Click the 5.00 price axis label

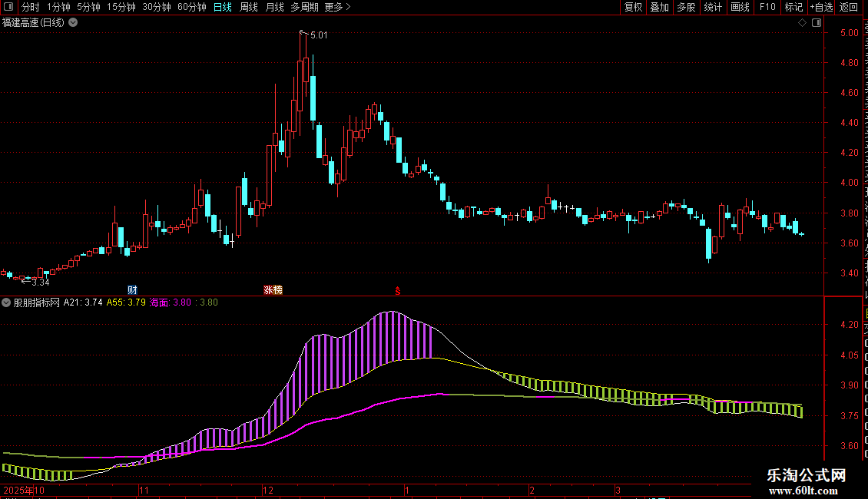coord(849,33)
